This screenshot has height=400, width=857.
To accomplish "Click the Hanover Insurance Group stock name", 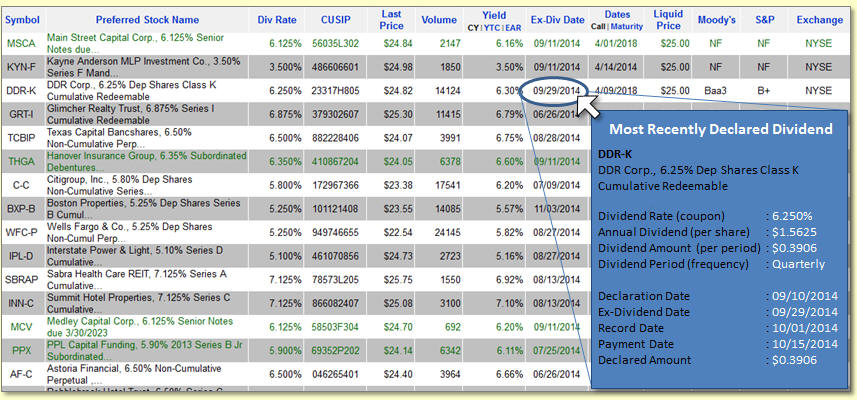I will 146,161.
